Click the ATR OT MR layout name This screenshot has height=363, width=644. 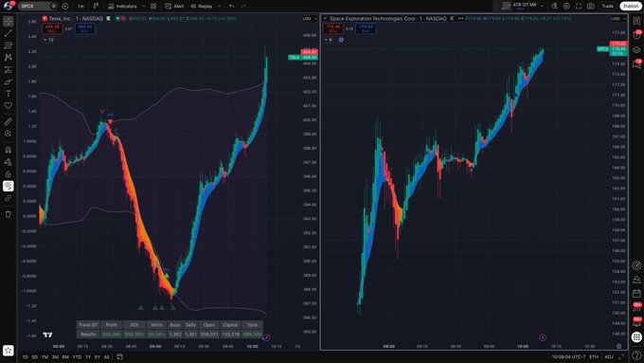point(525,5)
